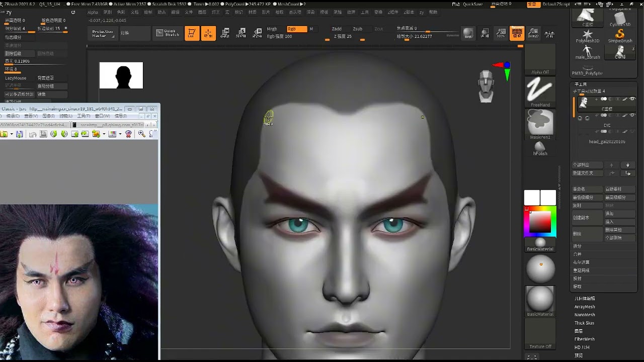Expand the FiberMesh section
This screenshot has height=362, width=644.
pyautogui.click(x=585, y=339)
